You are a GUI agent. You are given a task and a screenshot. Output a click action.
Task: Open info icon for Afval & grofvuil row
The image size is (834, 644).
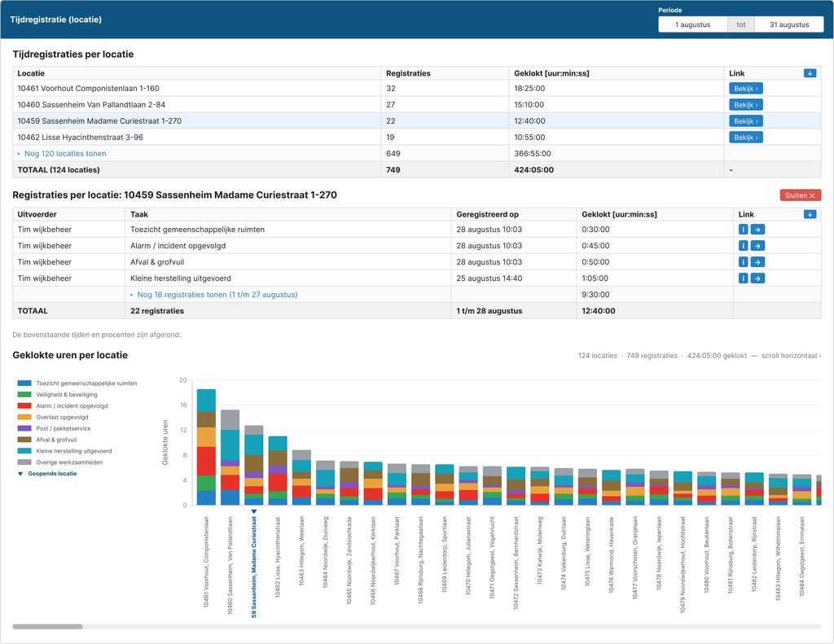(743, 262)
